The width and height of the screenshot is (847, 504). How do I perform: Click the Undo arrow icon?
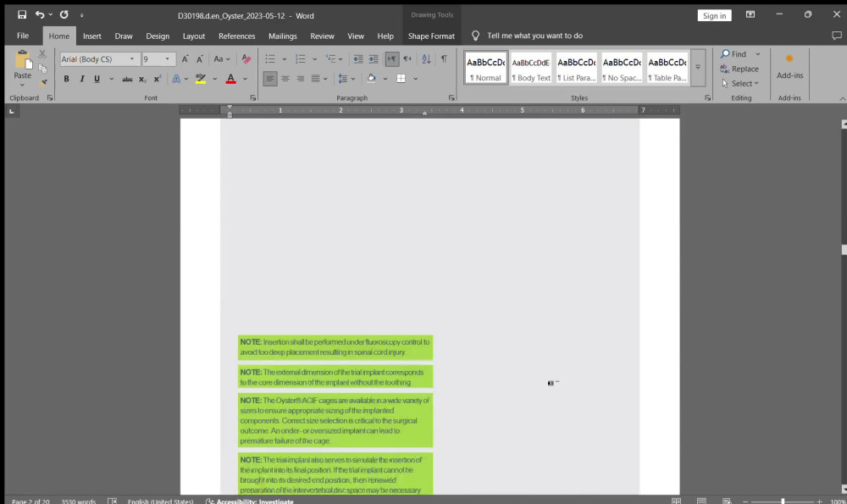coord(40,15)
